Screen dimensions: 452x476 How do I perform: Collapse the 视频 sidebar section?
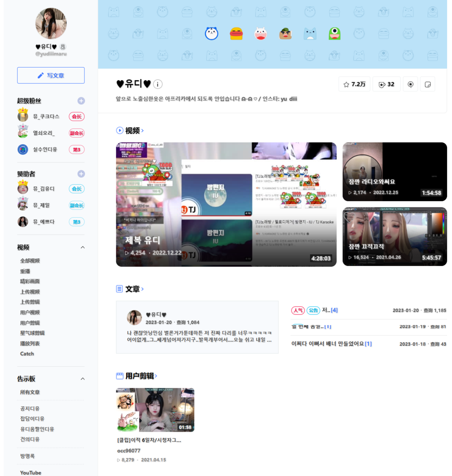(83, 247)
